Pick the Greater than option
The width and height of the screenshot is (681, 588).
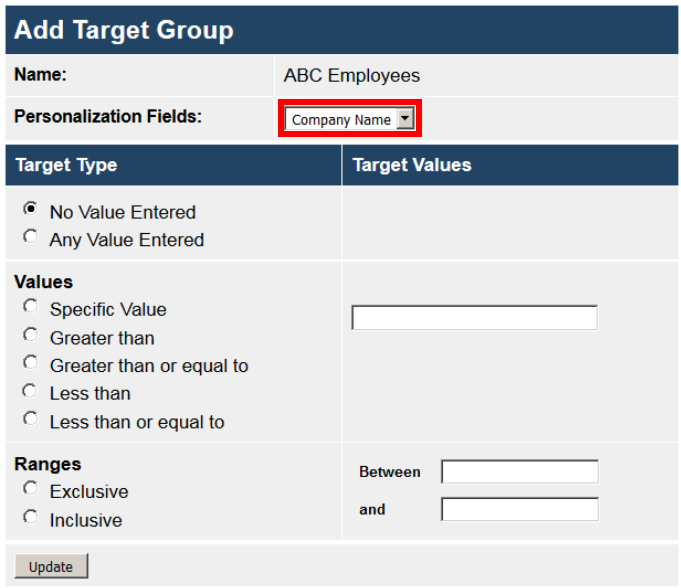31,335
